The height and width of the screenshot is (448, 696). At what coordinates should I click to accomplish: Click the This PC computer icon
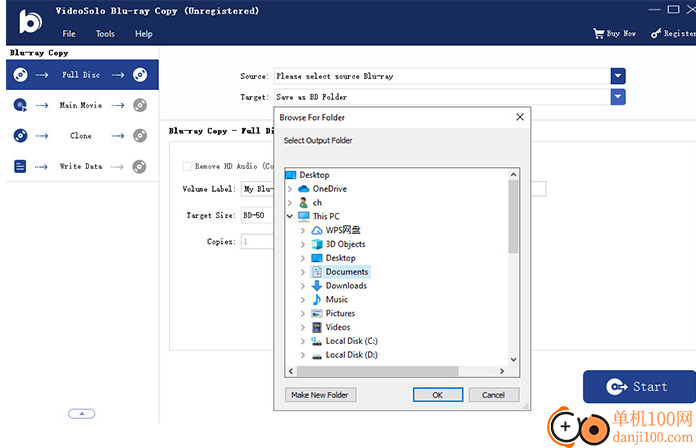[304, 216]
